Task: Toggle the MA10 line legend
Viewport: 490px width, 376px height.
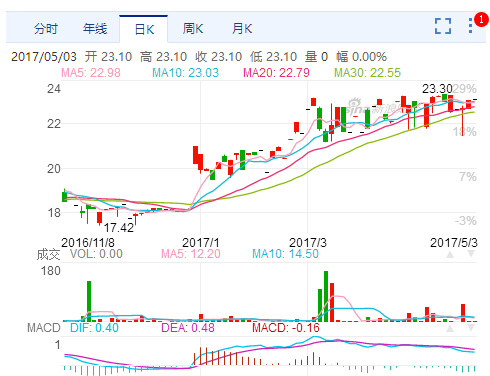Action: [x=185, y=73]
